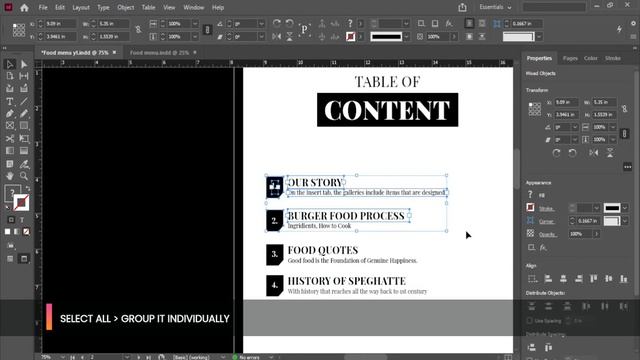Select the Gap tool
This screenshot has height=360, width=640.
point(24,76)
